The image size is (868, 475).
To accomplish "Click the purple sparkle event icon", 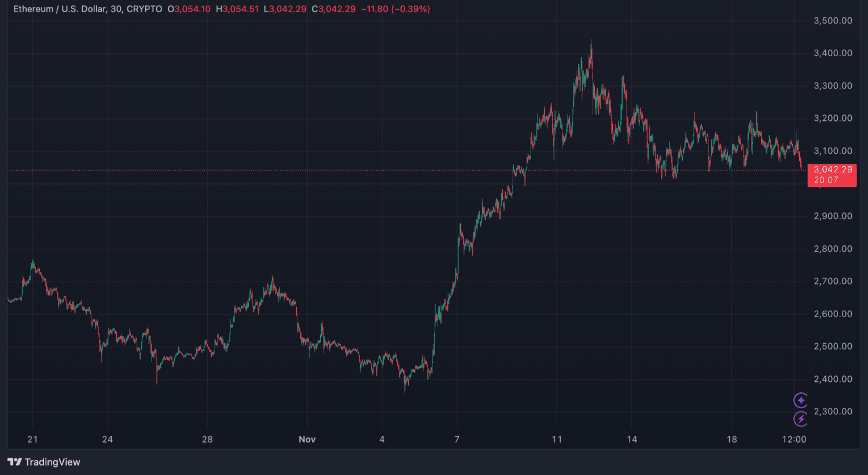I will (x=800, y=400).
